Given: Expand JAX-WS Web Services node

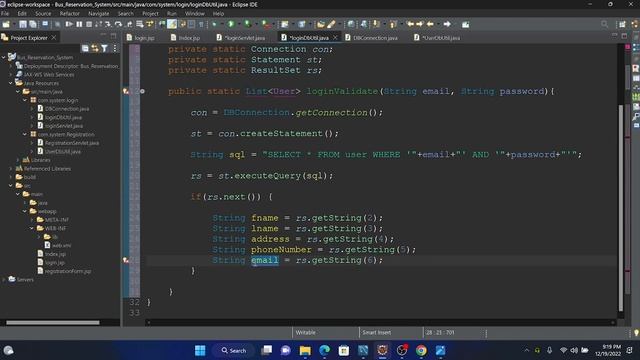Looking at the screenshot, I should (11, 75).
